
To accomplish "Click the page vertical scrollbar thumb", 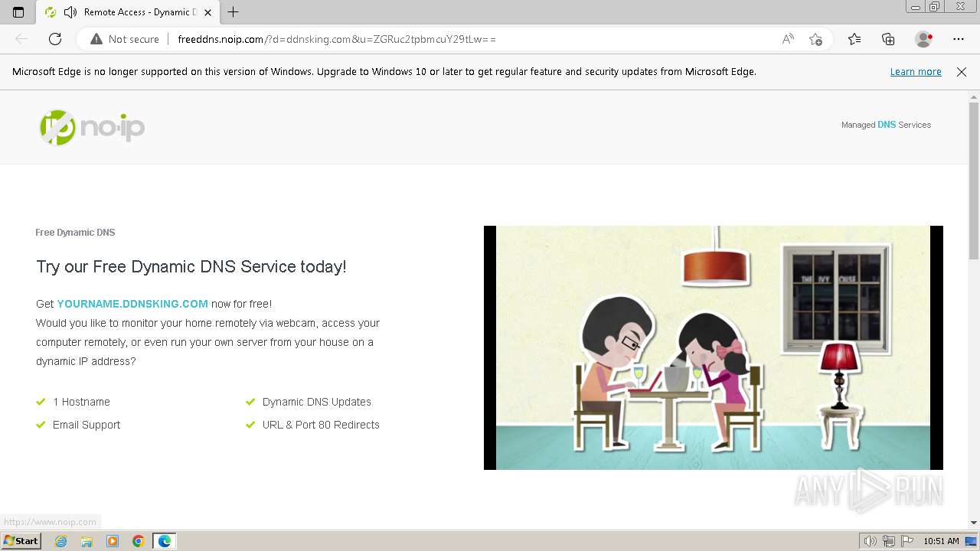I will click(974, 181).
